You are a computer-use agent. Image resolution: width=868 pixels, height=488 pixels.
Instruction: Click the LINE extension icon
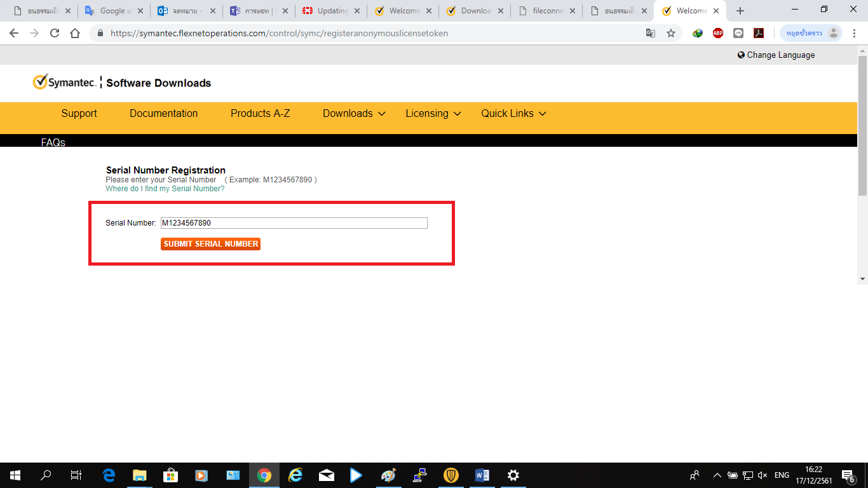(x=738, y=33)
